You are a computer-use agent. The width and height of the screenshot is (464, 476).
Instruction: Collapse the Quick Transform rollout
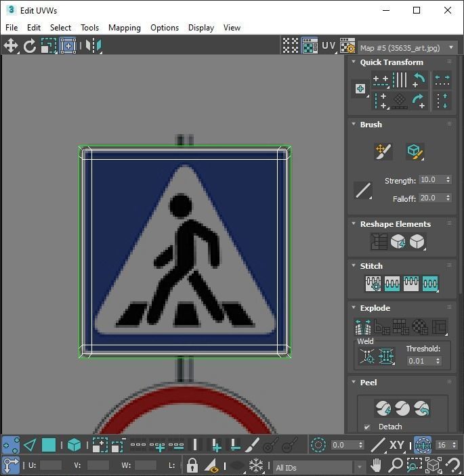354,62
